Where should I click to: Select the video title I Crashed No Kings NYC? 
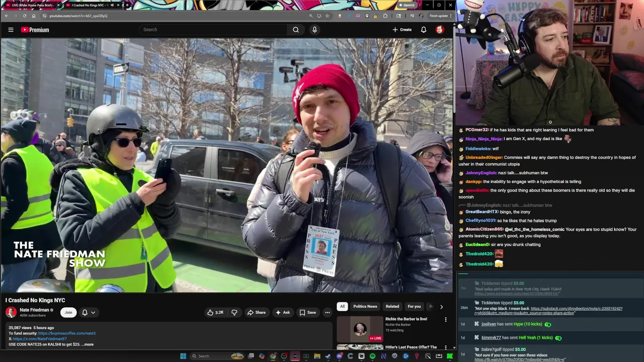point(35,300)
